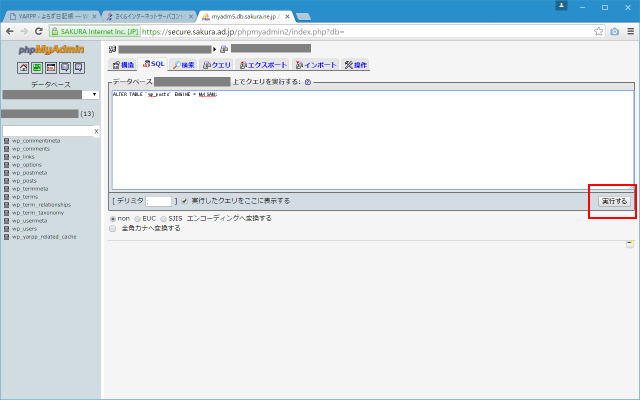This screenshot has width=640, height=400.
Task: Click the browser reload icon
Action: 37,31
